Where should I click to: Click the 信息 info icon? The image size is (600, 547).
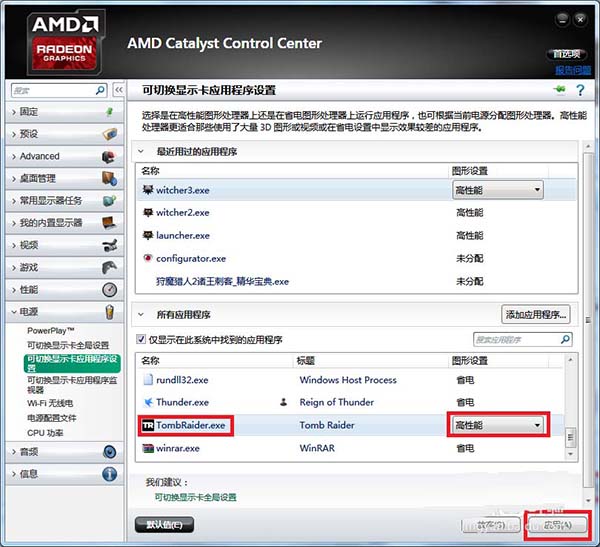click(110, 474)
